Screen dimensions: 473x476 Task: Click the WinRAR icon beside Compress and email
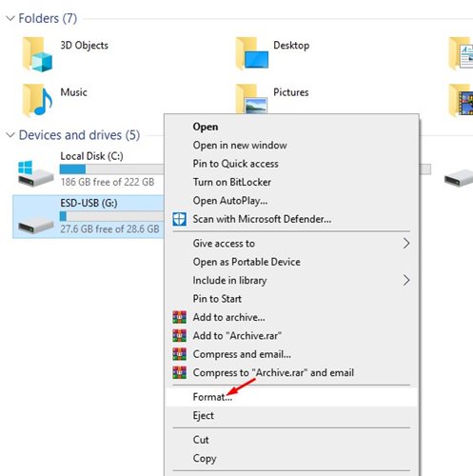pos(180,354)
